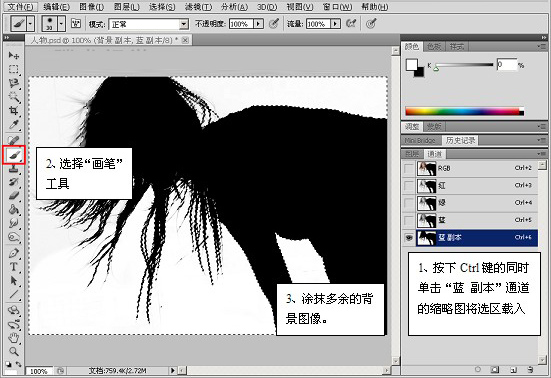
Task: Select the 3D Object Rotate tool
Action: [14, 310]
